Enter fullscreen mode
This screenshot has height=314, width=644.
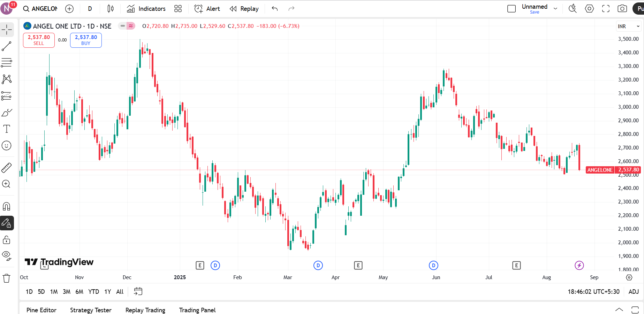click(x=606, y=9)
